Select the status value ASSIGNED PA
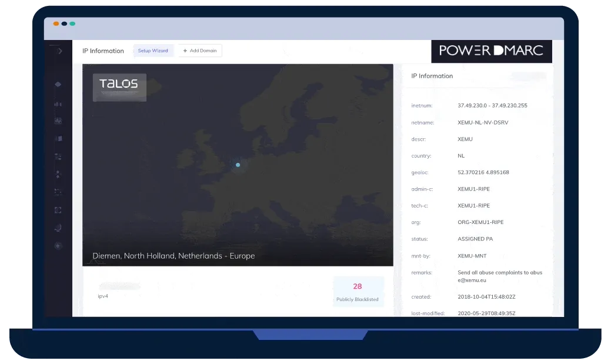This screenshot has width=611, height=364. pos(475,239)
